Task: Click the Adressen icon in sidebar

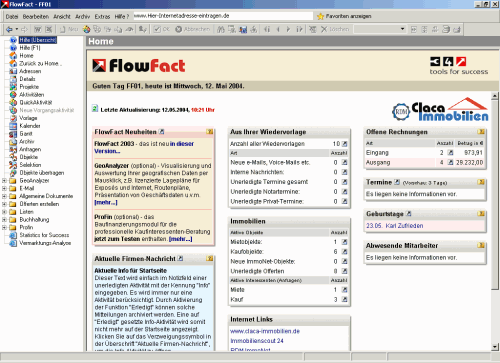Action: 13,71
